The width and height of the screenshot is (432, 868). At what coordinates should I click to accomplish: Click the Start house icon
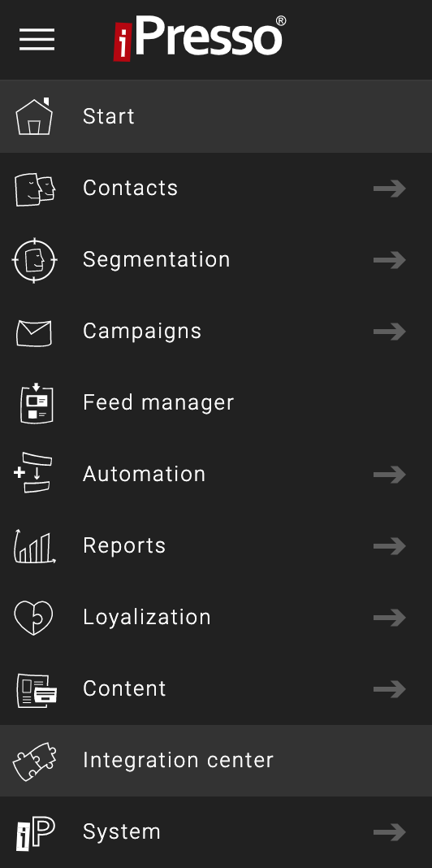click(x=34, y=116)
